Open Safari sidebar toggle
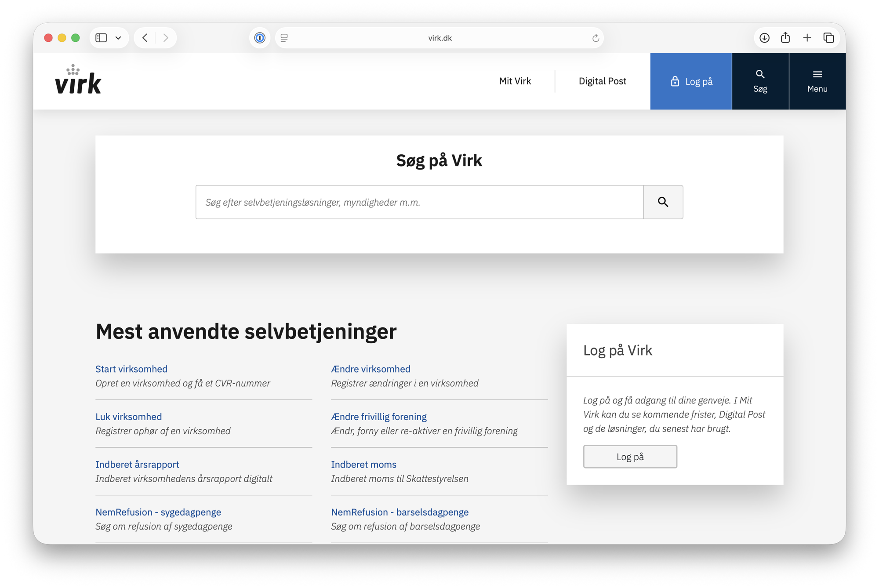The image size is (879, 588). (102, 38)
